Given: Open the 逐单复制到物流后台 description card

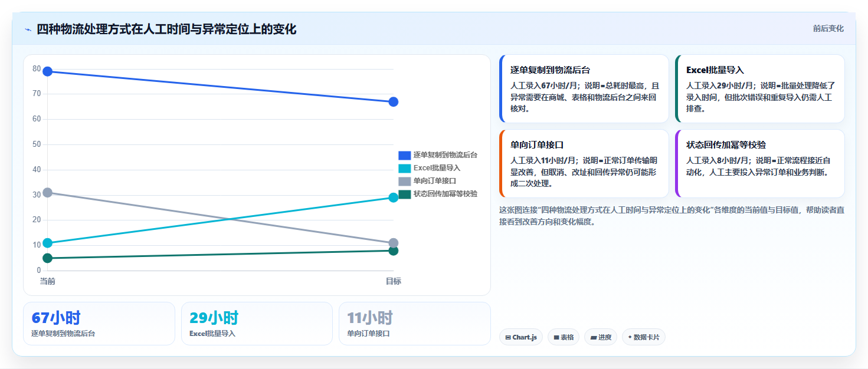Looking at the screenshot, I should tap(584, 89).
